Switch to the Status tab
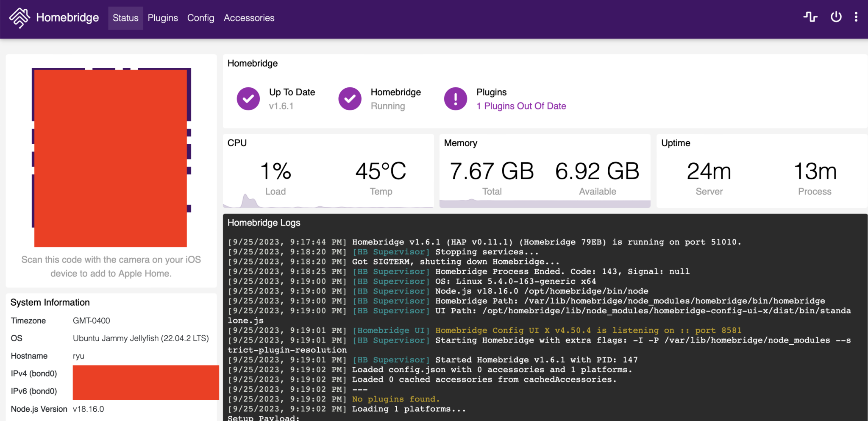Image resolution: width=868 pixels, height=421 pixels. pyautogui.click(x=125, y=18)
